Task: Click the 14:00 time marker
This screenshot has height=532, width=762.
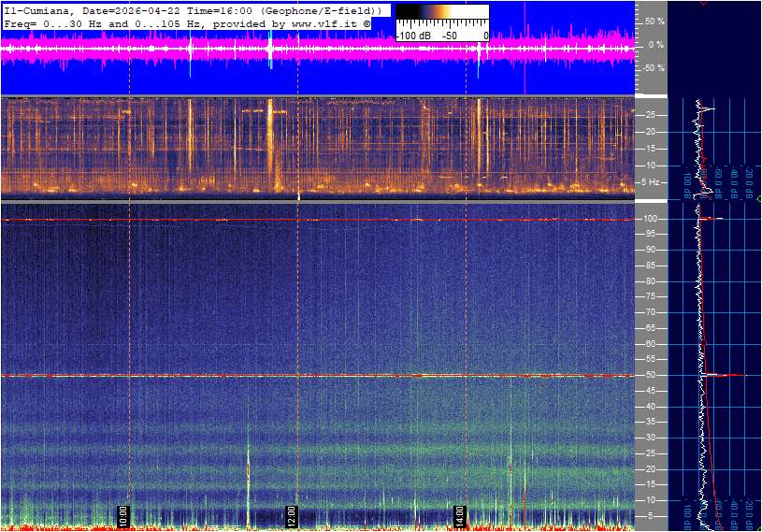Action: pos(460,516)
